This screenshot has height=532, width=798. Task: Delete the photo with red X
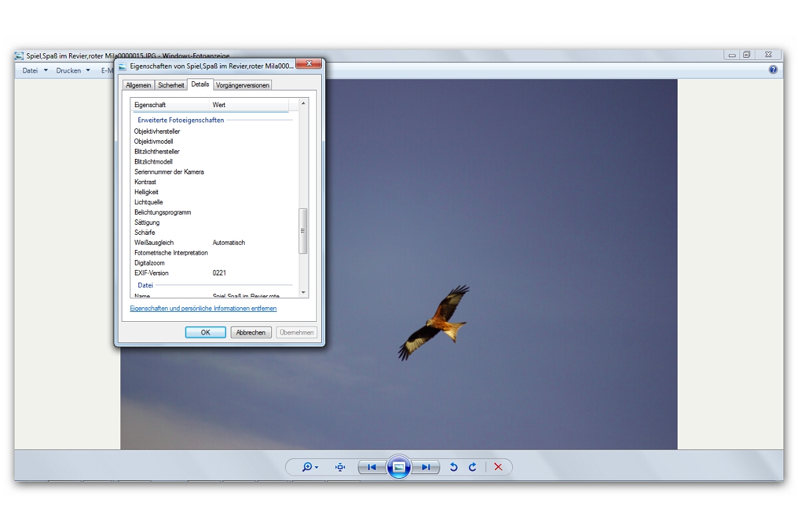tap(498, 467)
